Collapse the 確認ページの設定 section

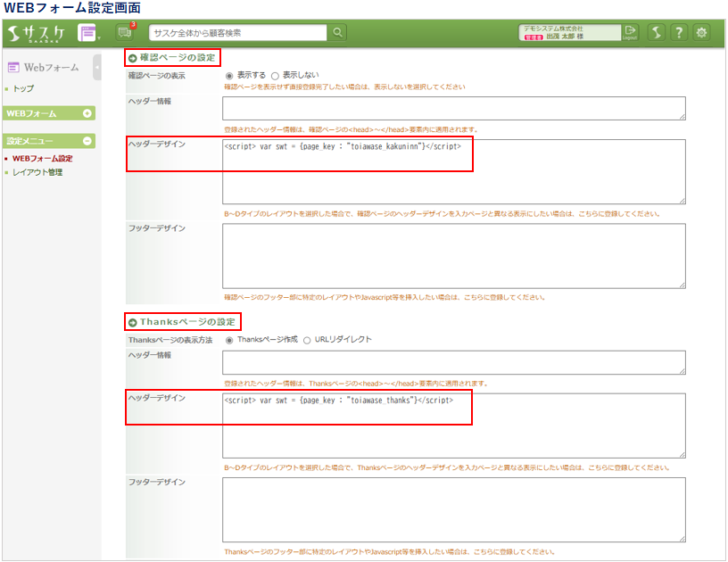pos(132,59)
